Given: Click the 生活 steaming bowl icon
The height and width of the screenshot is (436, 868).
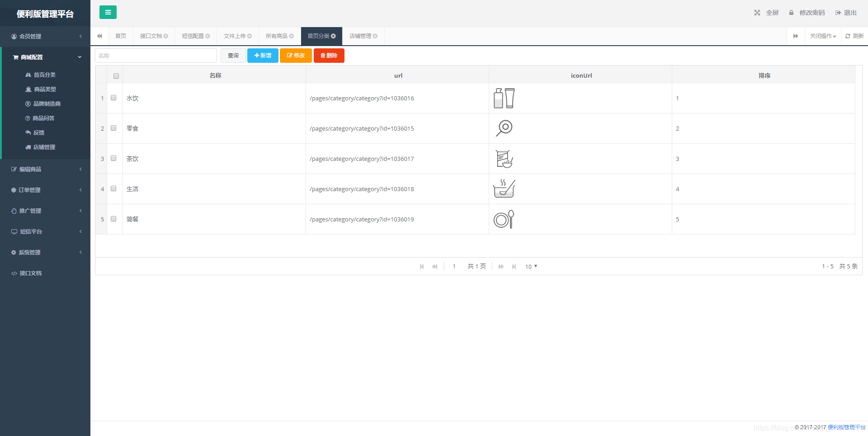Looking at the screenshot, I should tap(504, 189).
